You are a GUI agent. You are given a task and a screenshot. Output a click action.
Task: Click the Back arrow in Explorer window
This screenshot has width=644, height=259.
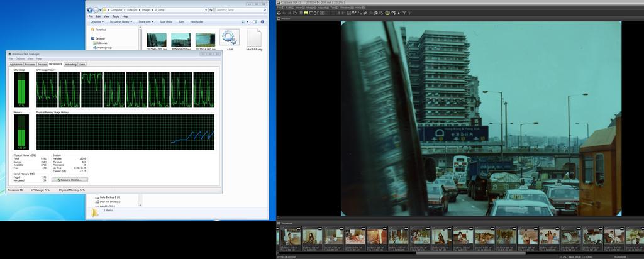click(90, 10)
